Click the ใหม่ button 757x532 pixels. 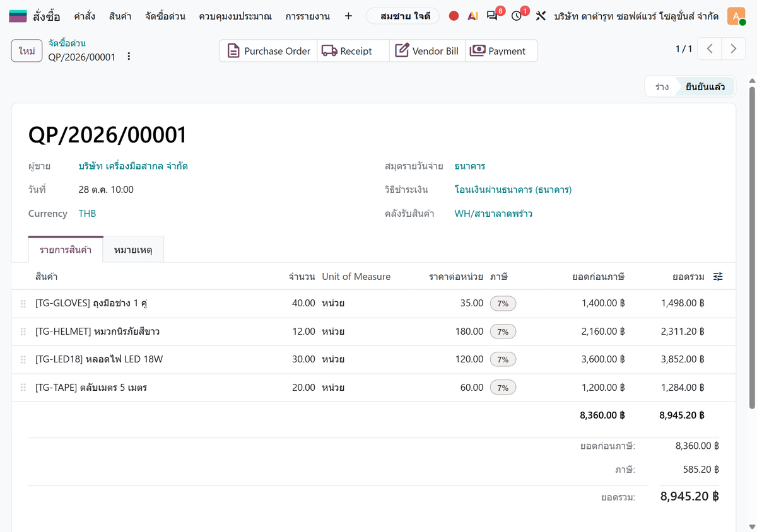26,51
